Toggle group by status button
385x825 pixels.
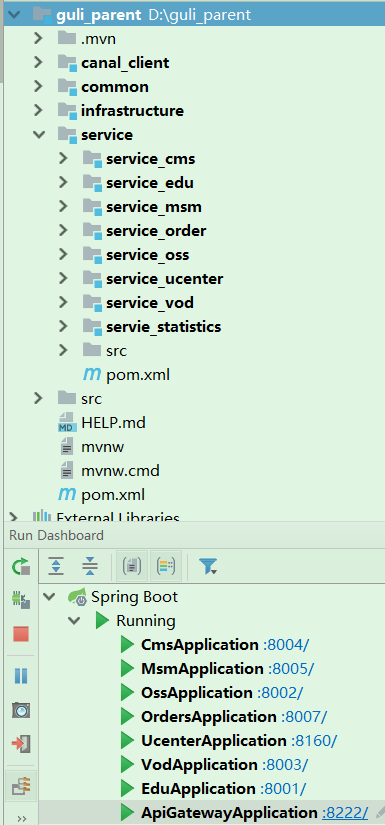166,566
